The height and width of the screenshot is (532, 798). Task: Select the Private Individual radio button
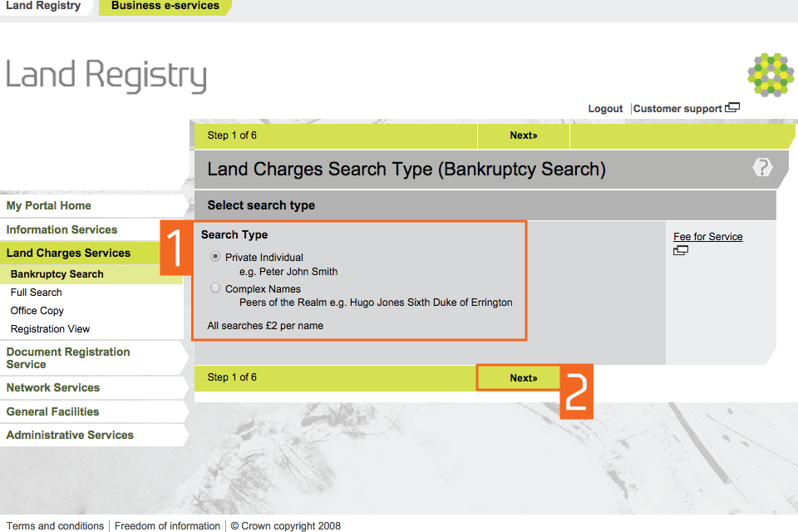point(215,257)
